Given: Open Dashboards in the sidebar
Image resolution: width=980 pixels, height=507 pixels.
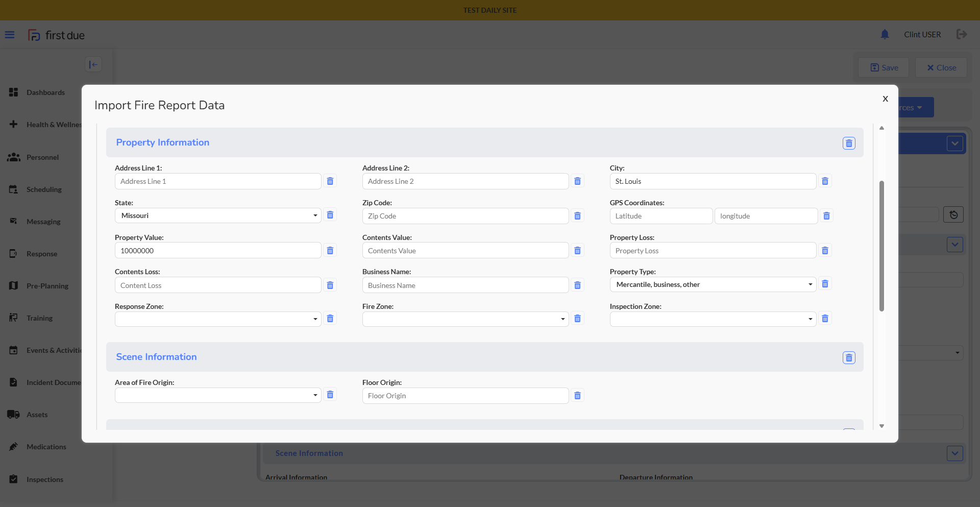Looking at the screenshot, I should coord(45,92).
